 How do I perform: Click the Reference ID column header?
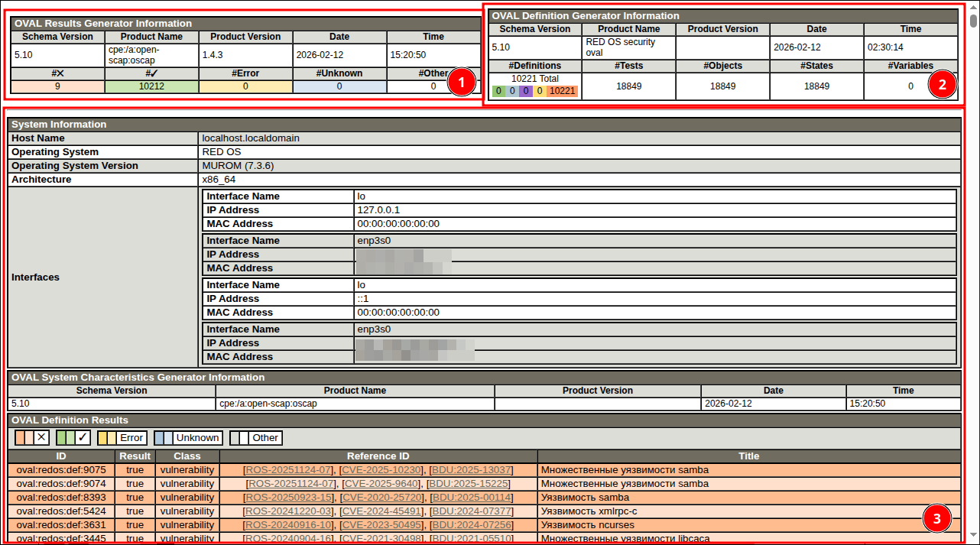click(378, 456)
